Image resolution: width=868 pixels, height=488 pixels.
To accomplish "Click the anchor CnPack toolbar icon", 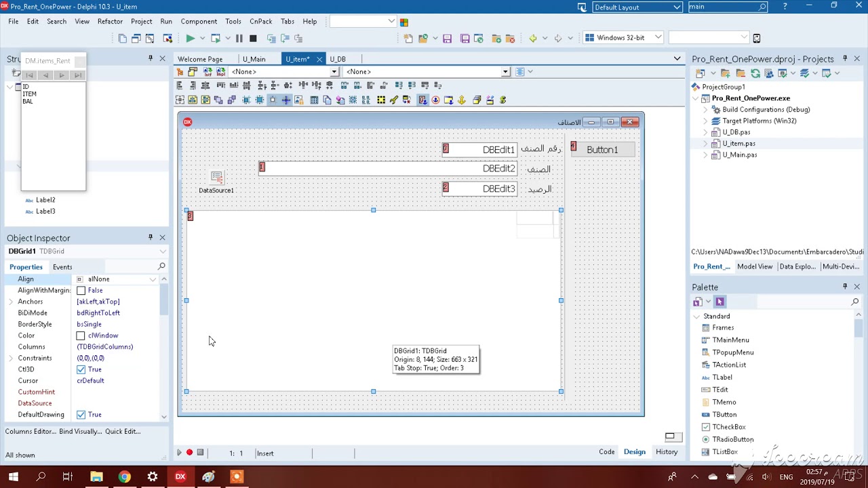I will pos(462,100).
